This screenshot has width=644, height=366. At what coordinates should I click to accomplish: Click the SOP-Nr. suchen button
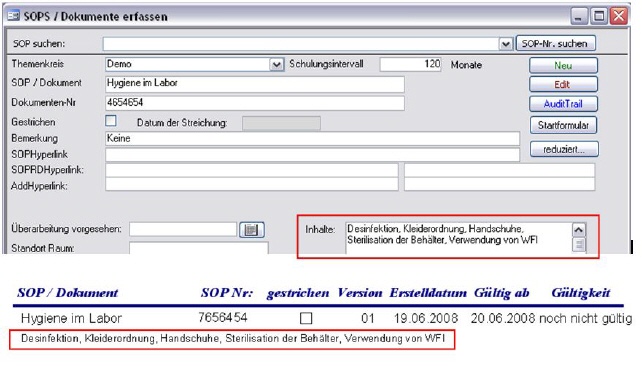(x=555, y=44)
